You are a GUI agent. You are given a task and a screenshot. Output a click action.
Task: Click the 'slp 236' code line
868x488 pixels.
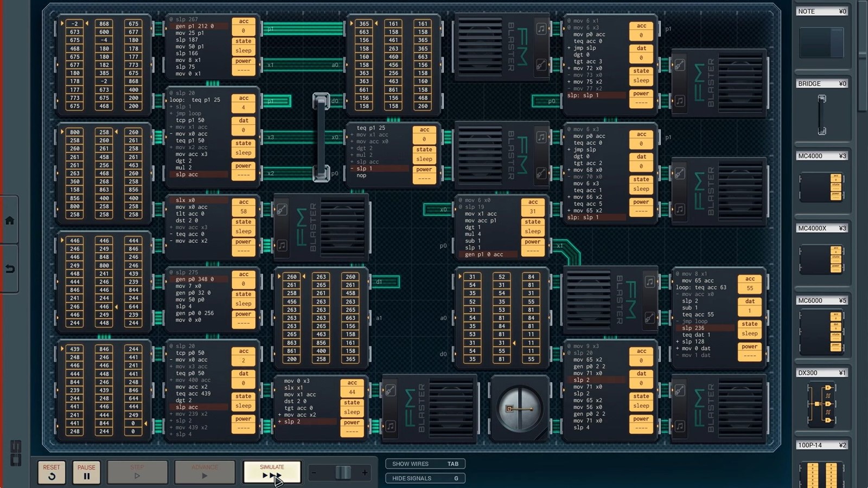point(693,328)
